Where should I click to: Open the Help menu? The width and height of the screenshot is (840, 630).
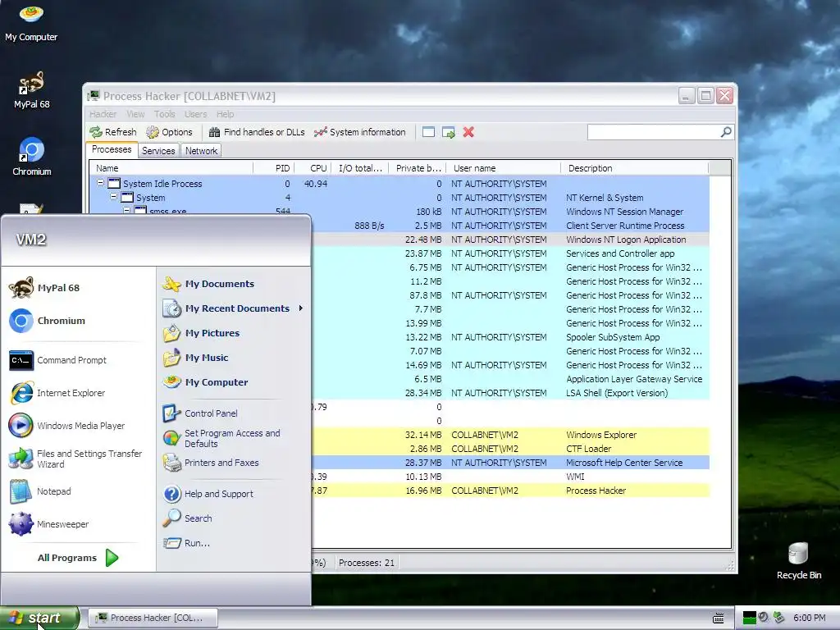225,114
